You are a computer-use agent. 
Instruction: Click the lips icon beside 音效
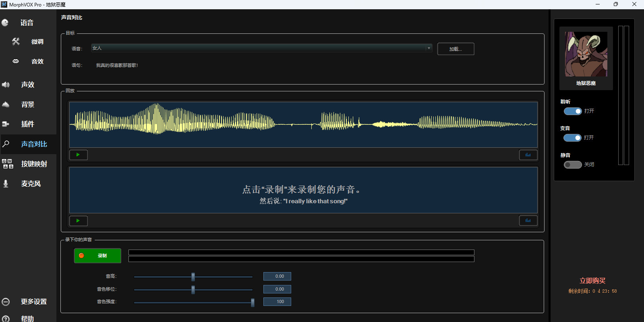coord(16,61)
